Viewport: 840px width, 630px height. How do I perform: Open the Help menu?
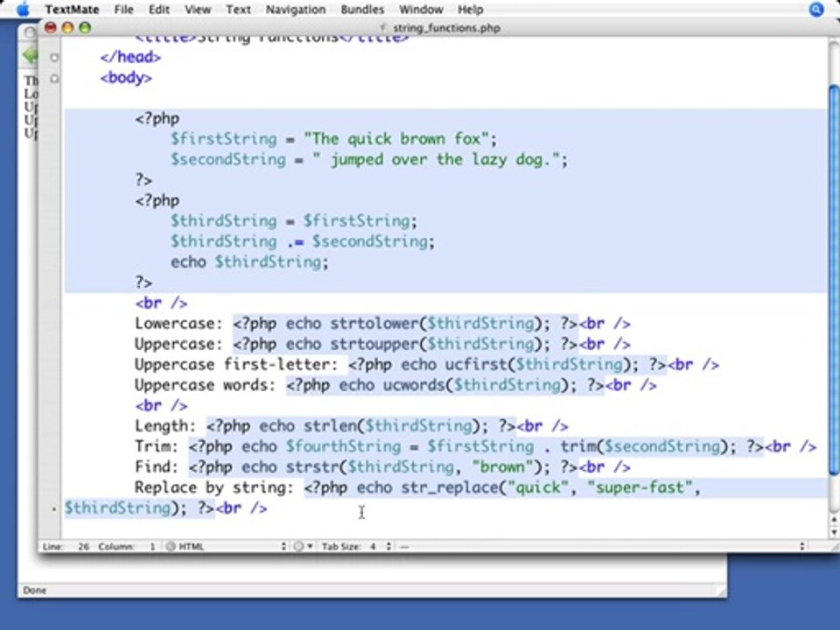[471, 10]
